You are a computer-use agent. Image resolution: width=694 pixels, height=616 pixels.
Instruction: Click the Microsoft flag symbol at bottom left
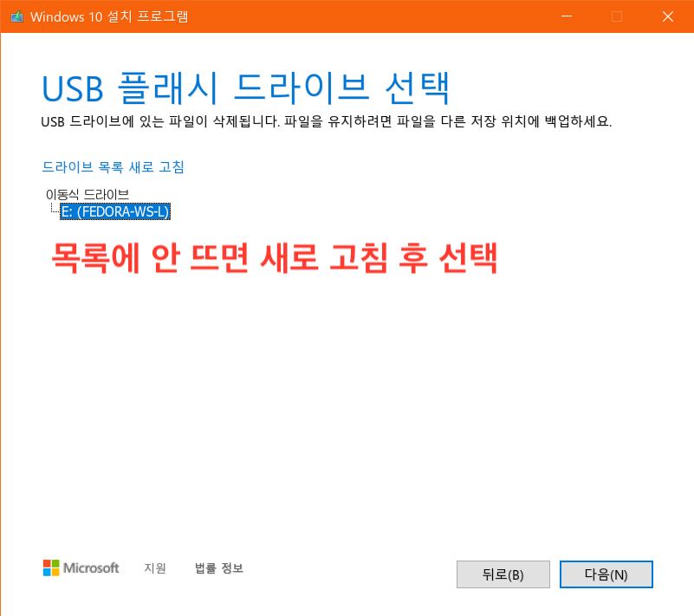tap(49, 567)
